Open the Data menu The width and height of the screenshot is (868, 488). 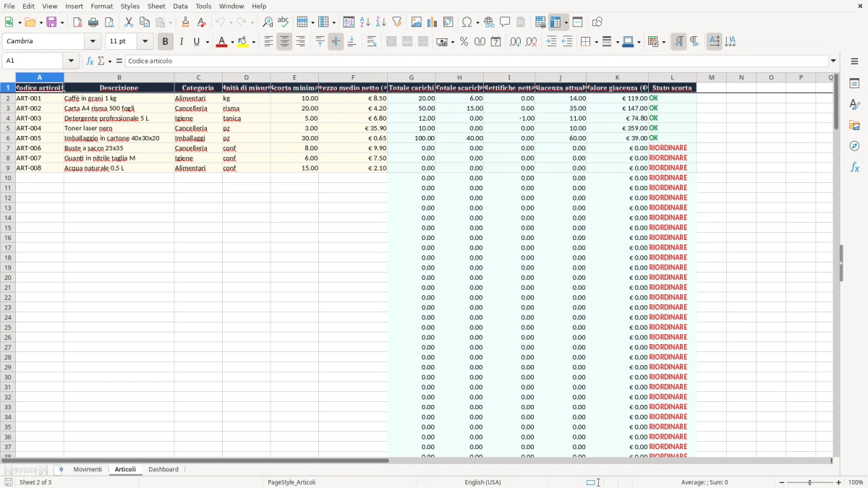click(x=180, y=6)
